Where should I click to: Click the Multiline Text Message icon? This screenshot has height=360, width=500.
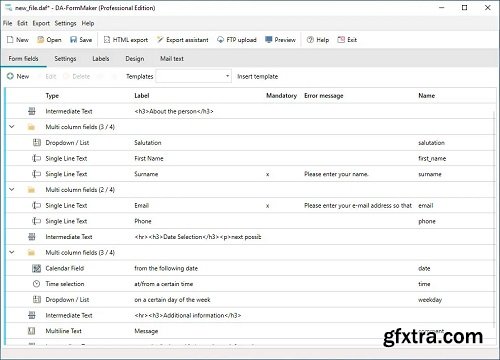coord(32,331)
